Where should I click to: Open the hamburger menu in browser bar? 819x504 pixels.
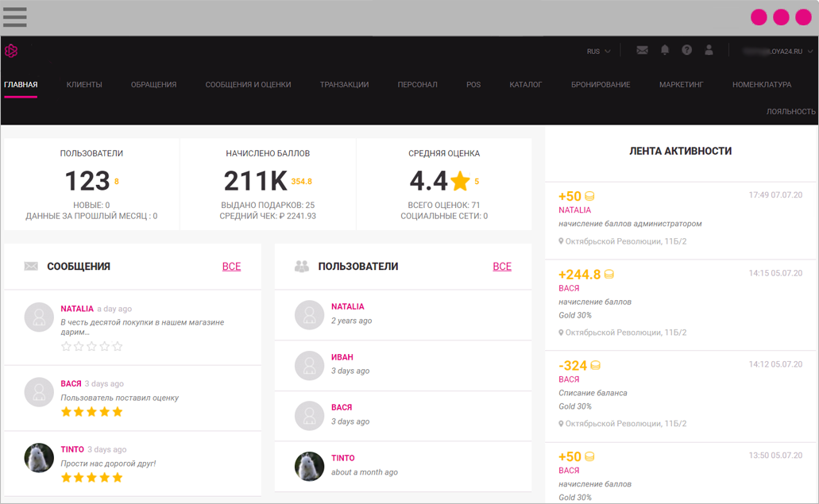coord(15,17)
